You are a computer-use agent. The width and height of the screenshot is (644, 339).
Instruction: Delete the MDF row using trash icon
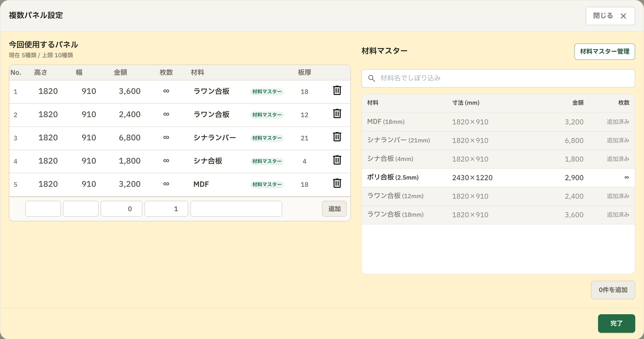[x=337, y=183]
